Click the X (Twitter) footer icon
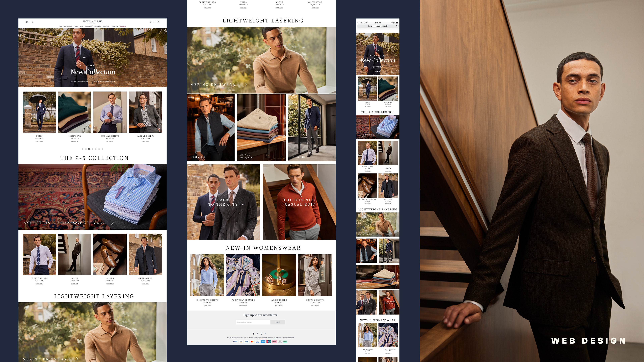The height and width of the screenshot is (362, 644). 257,334
